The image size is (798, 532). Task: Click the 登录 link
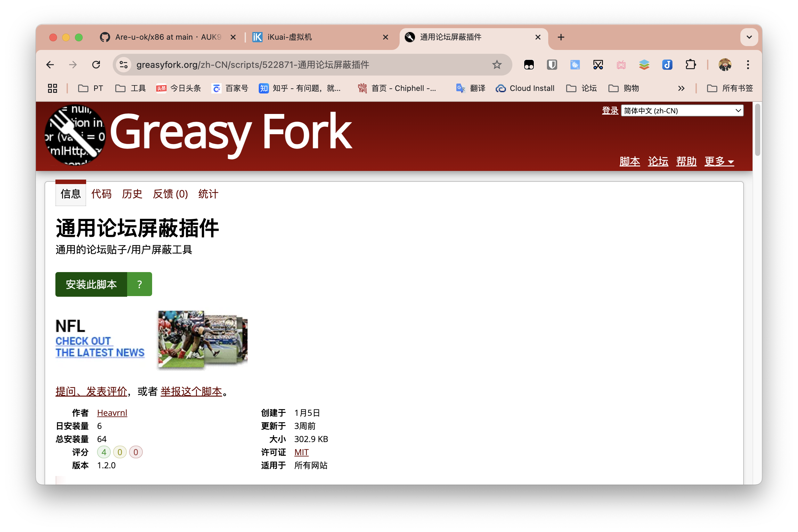pyautogui.click(x=610, y=111)
